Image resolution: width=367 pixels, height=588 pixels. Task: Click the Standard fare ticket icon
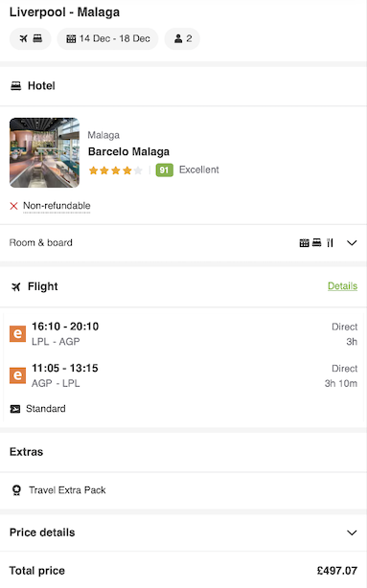point(15,409)
